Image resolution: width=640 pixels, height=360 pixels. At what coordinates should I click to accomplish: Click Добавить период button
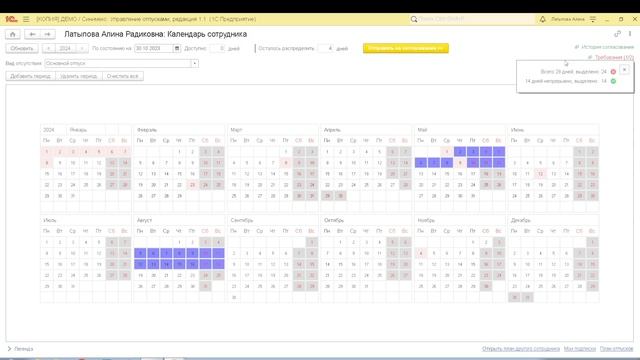click(31, 76)
